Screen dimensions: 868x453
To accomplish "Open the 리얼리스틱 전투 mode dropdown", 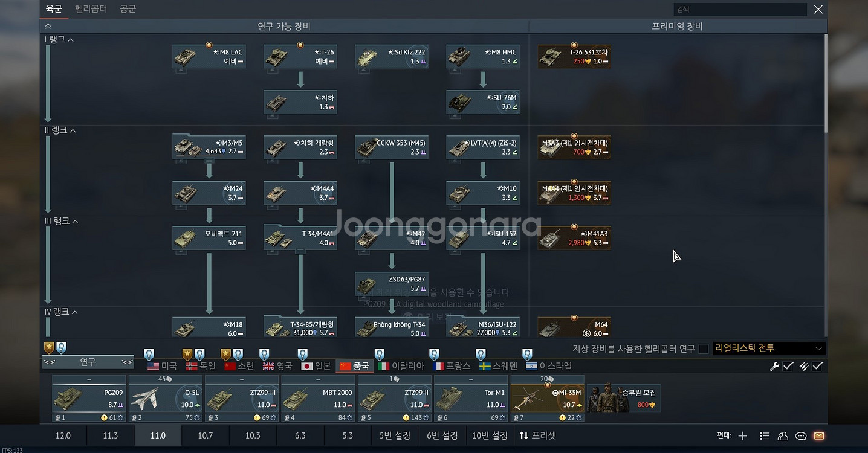I will (768, 349).
